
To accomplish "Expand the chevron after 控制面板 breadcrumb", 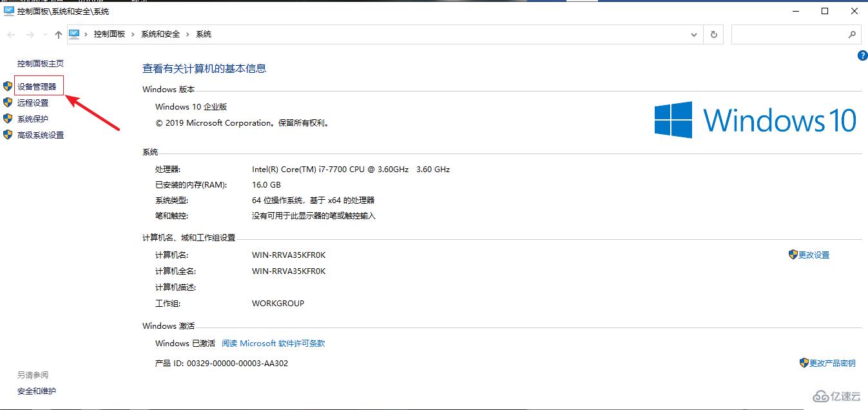I will click(133, 34).
